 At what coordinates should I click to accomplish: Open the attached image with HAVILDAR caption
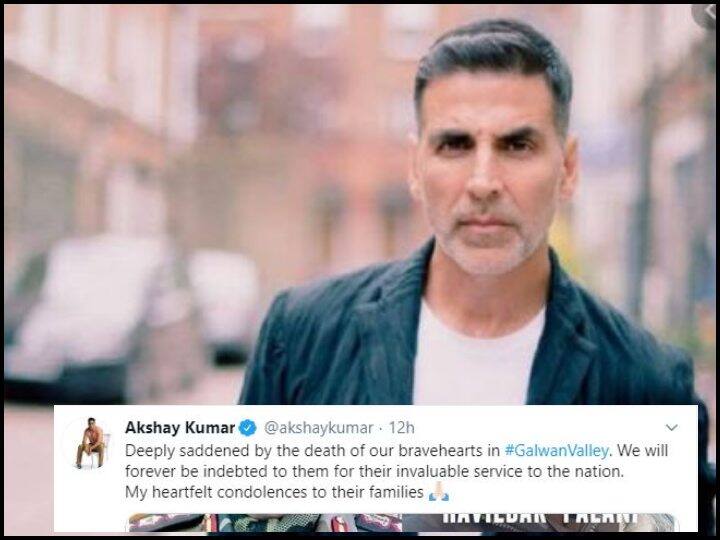tap(538, 523)
